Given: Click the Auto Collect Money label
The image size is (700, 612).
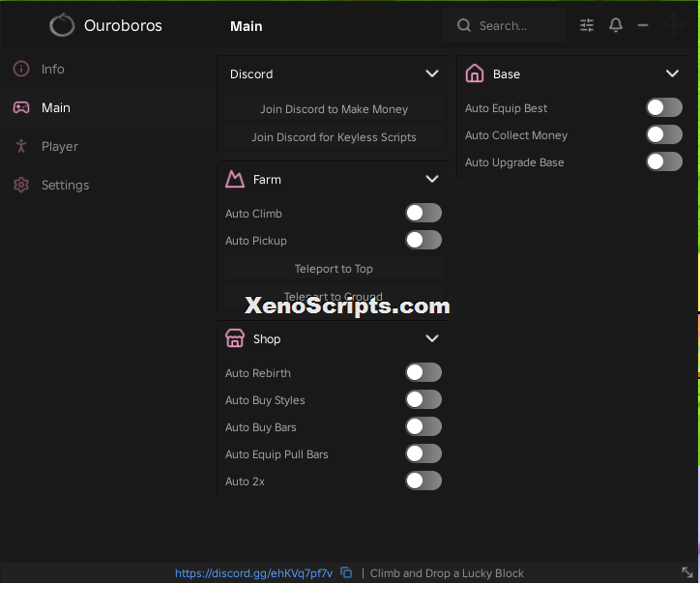Looking at the screenshot, I should [516, 135].
